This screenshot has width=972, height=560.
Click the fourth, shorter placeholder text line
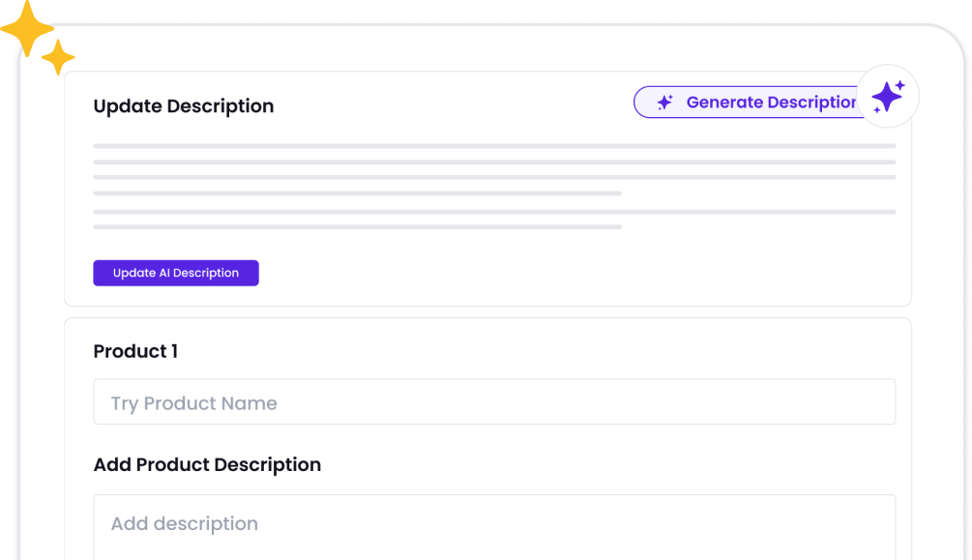(357, 193)
